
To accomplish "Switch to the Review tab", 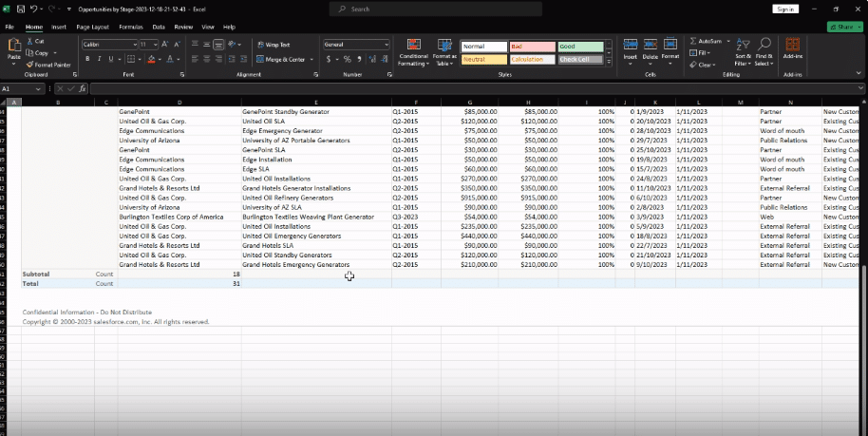I will tap(183, 27).
